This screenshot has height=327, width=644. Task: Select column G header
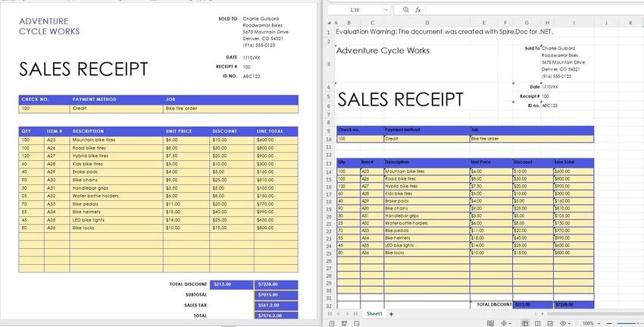point(527,23)
